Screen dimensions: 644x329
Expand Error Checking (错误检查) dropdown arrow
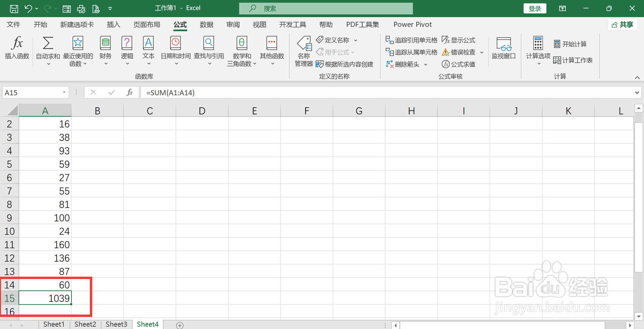point(482,52)
